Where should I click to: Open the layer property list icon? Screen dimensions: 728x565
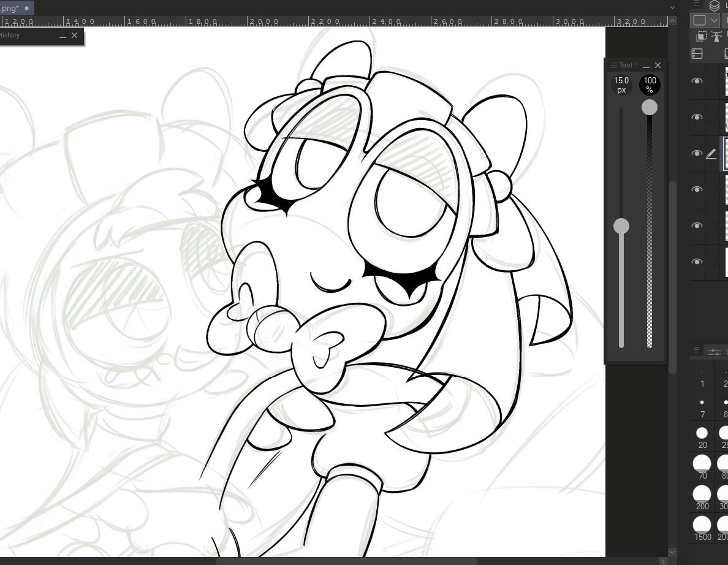click(x=697, y=54)
